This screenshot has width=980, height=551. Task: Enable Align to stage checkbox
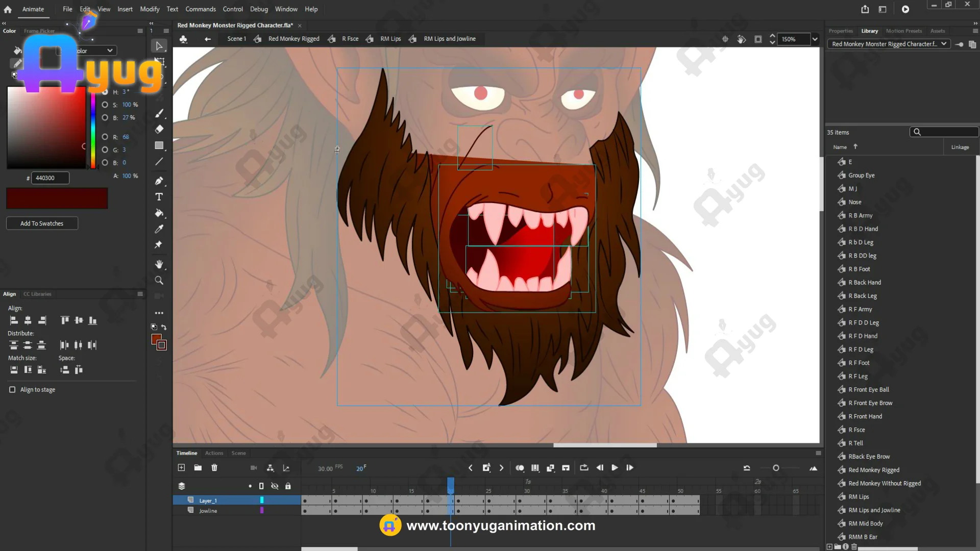coord(12,390)
